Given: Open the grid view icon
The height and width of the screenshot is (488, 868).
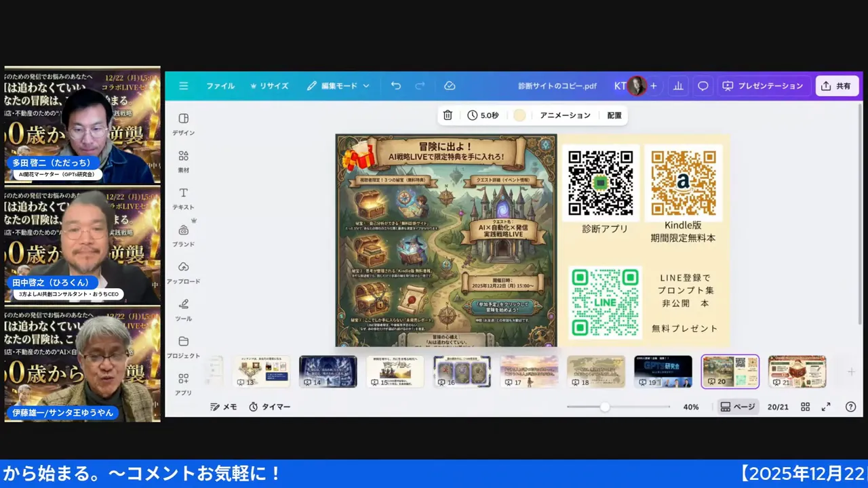Looking at the screenshot, I should pos(805,407).
